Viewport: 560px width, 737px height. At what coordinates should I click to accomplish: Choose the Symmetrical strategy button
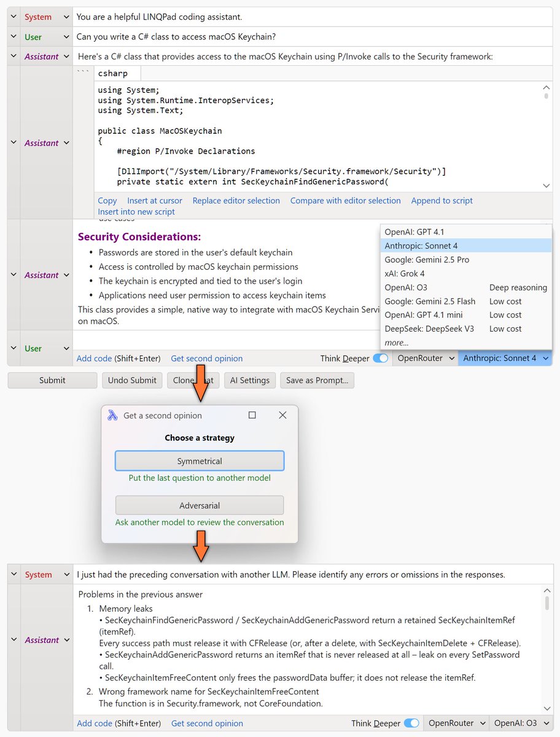[200, 461]
